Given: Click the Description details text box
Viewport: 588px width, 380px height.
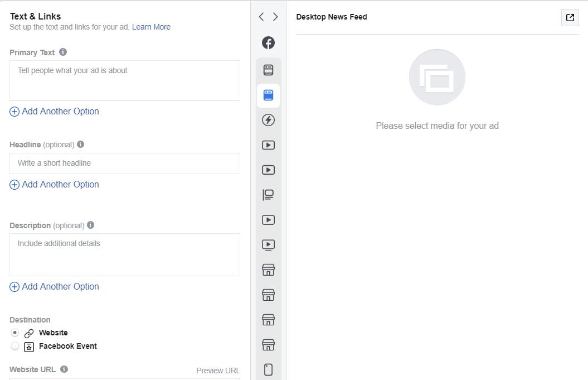Looking at the screenshot, I should click(x=124, y=254).
